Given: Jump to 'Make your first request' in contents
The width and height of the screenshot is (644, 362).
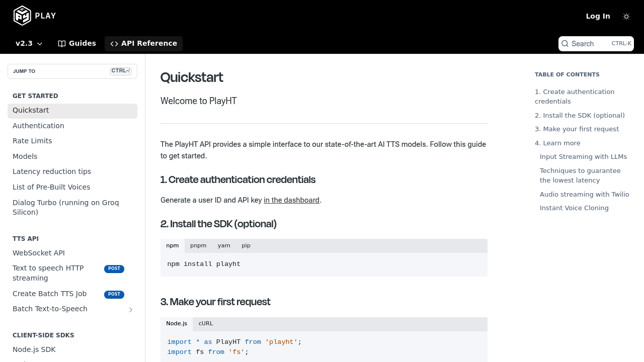Looking at the screenshot, I should click(x=577, y=129).
